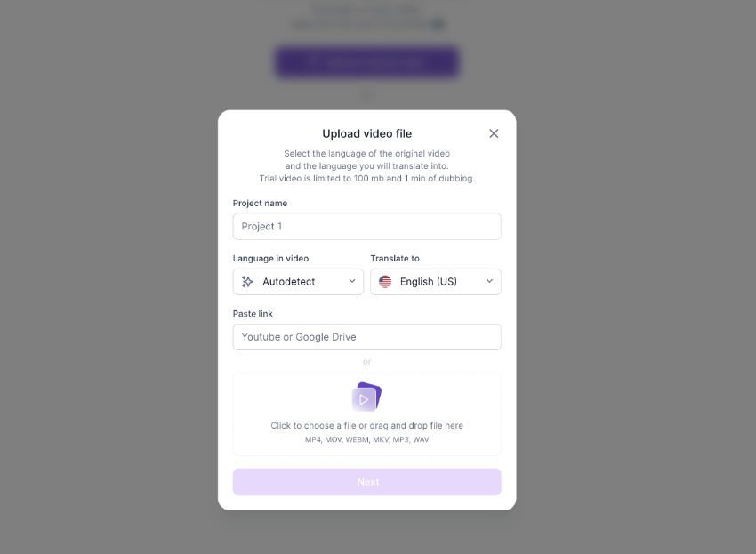Click the Language in video label
The width and height of the screenshot is (756, 554).
click(270, 259)
